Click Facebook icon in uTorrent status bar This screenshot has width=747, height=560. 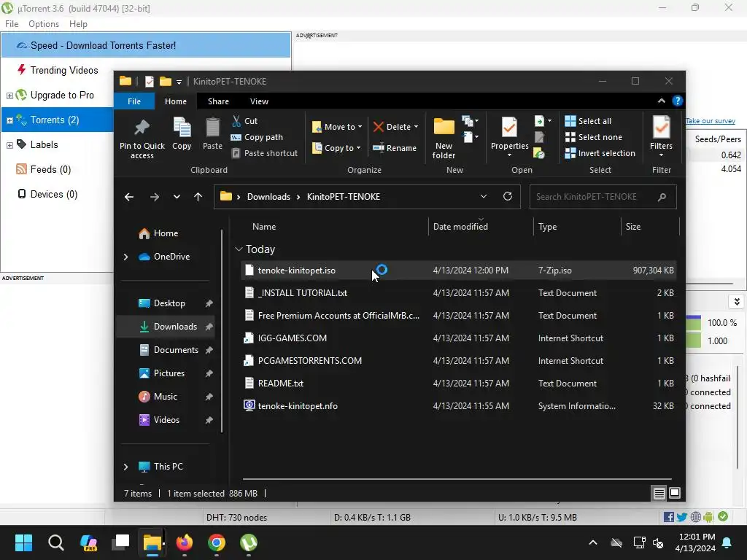pyautogui.click(x=668, y=517)
